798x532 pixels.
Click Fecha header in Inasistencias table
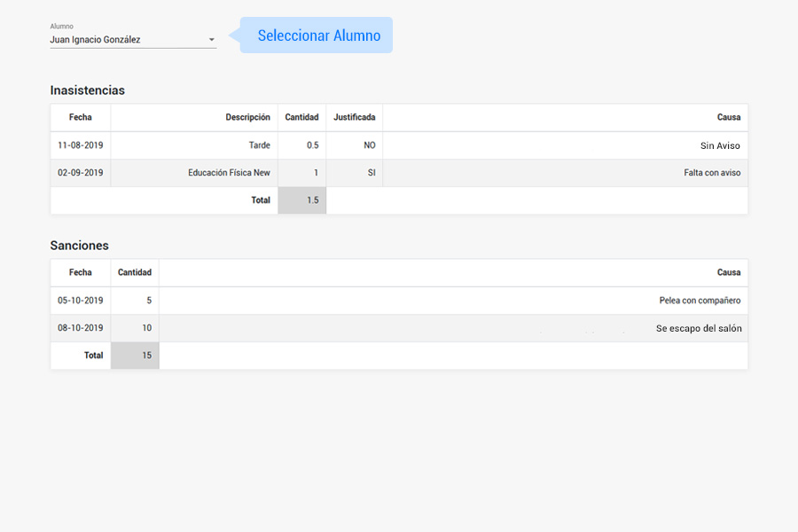(80, 117)
